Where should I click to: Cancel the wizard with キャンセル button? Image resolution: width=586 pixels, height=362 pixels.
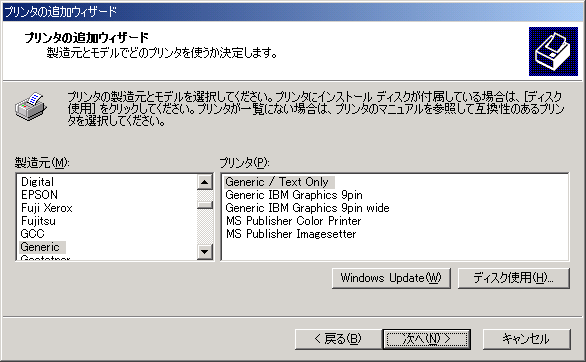point(527,339)
